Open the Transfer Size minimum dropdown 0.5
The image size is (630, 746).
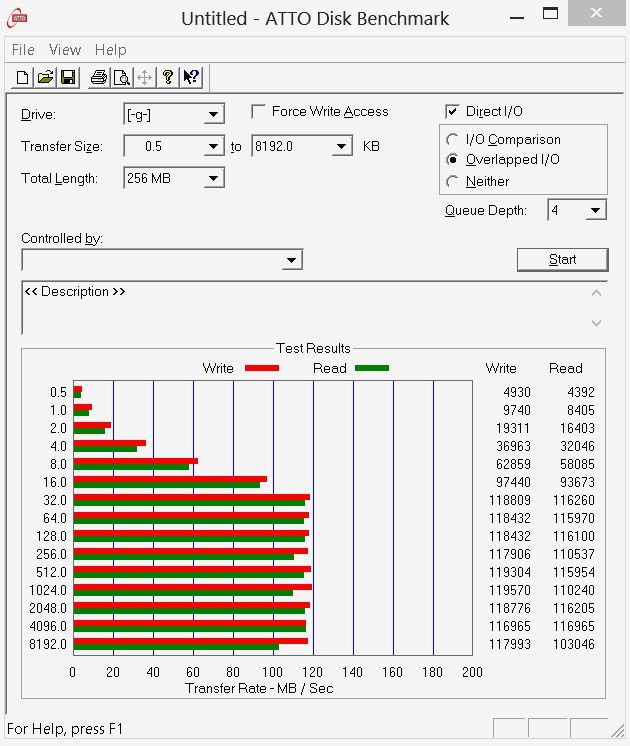pyautogui.click(x=214, y=146)
